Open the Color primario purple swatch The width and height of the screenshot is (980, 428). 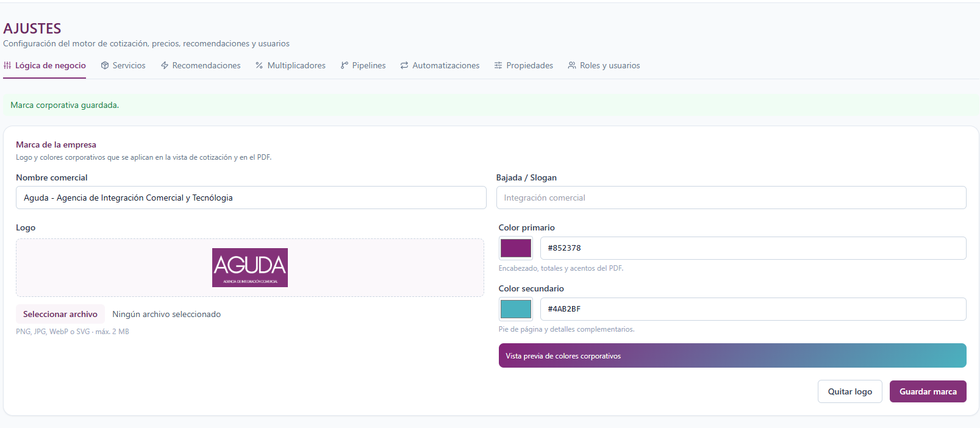(516, 248)
